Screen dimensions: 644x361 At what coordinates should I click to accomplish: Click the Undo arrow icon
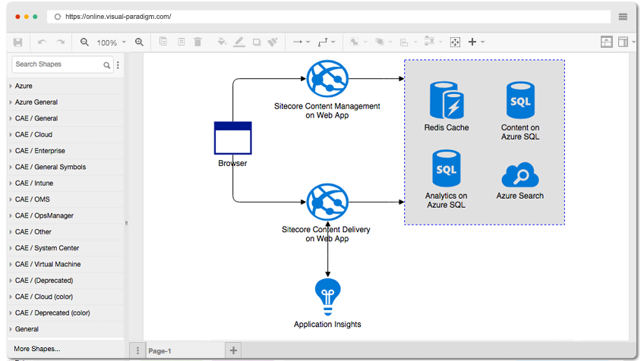tap(42, 42)
